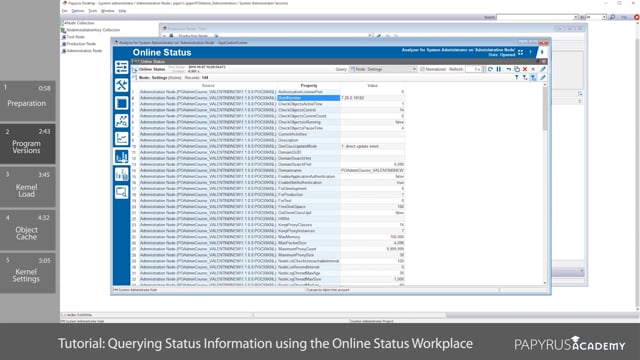Viewport: 640px width, 360px height.
Task: Select NodeInstallationKey Collection in the tree
Action: [93, 30]
